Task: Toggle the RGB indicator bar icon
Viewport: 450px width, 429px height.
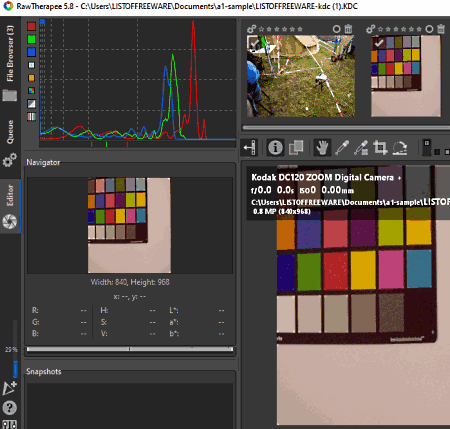Action: pos(31,116)
